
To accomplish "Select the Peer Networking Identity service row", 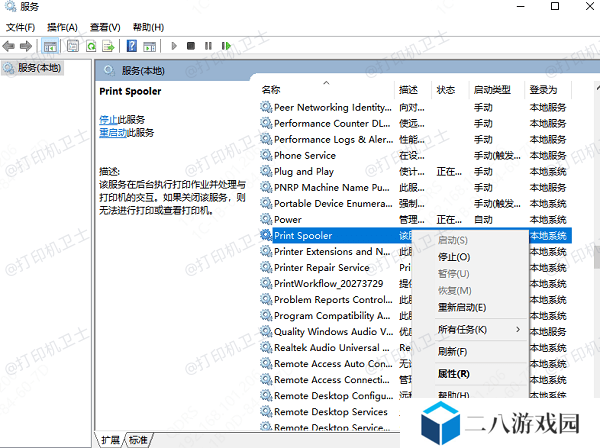I will point(416,108).
